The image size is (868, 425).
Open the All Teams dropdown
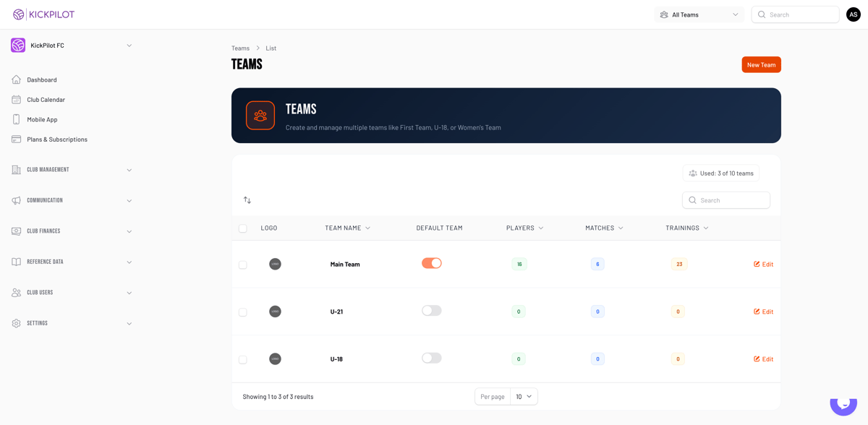pos(698,14)
